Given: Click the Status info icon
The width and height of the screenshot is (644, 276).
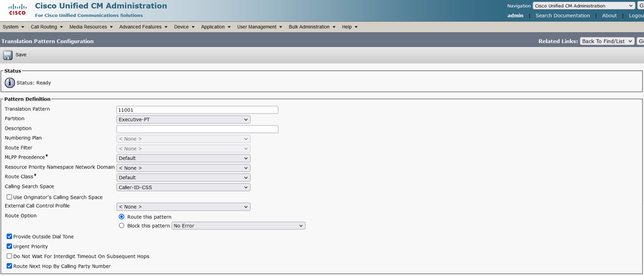Looking at the screenshot, I should point(10,83).
